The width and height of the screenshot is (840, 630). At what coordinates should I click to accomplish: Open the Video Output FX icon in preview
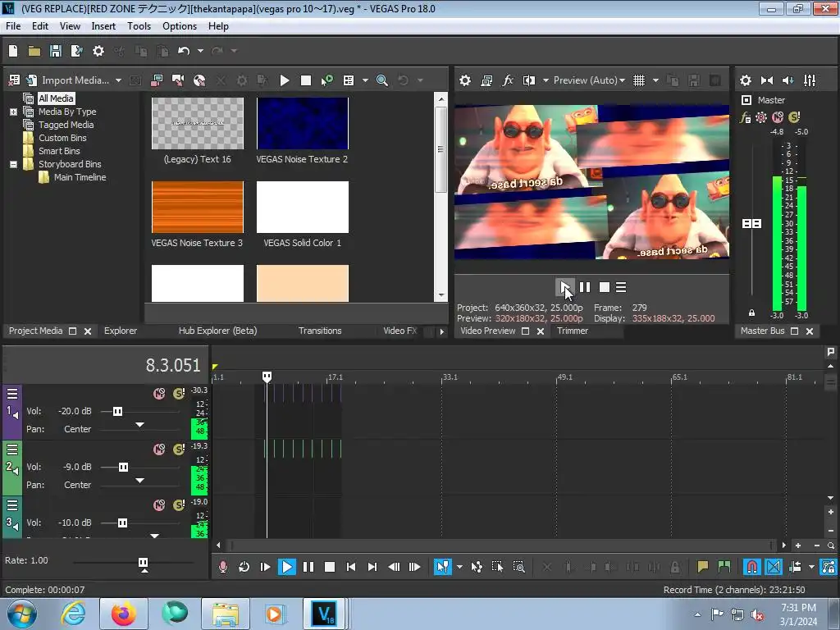508,80
